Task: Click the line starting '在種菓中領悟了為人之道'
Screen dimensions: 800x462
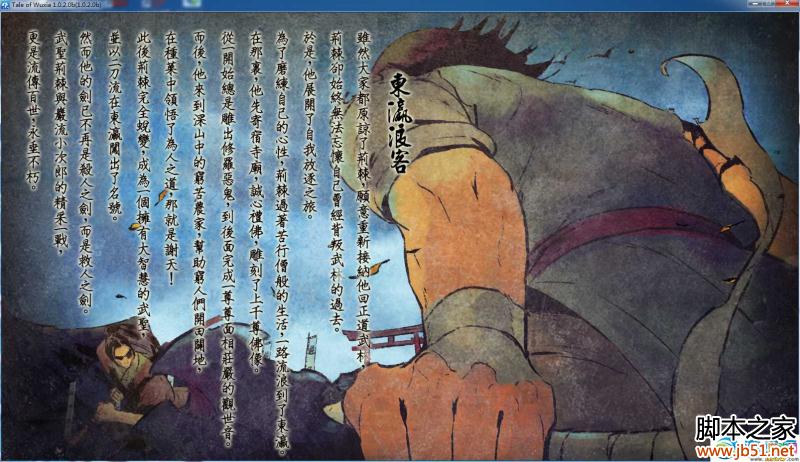Action: 171,159
